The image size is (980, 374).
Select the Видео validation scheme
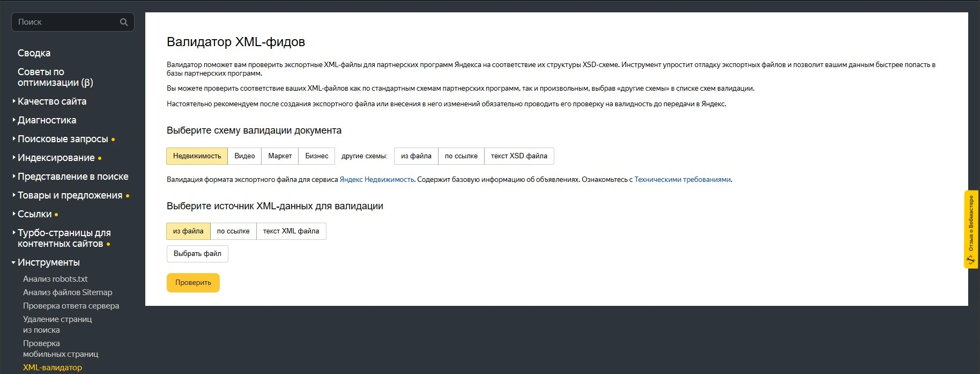244,156
